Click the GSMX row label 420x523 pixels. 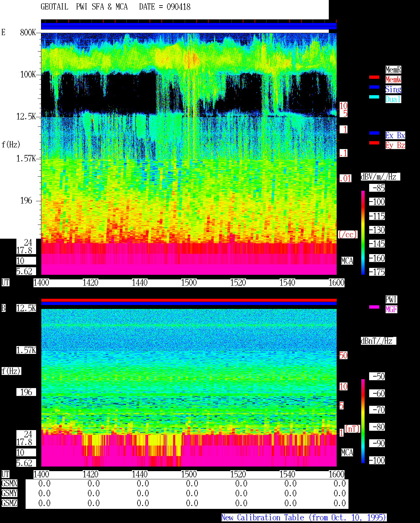(x=9, y=483)
